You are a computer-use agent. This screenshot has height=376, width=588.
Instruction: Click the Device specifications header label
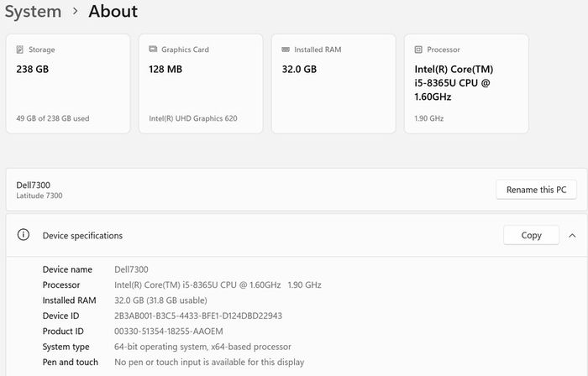pos(82,236)
